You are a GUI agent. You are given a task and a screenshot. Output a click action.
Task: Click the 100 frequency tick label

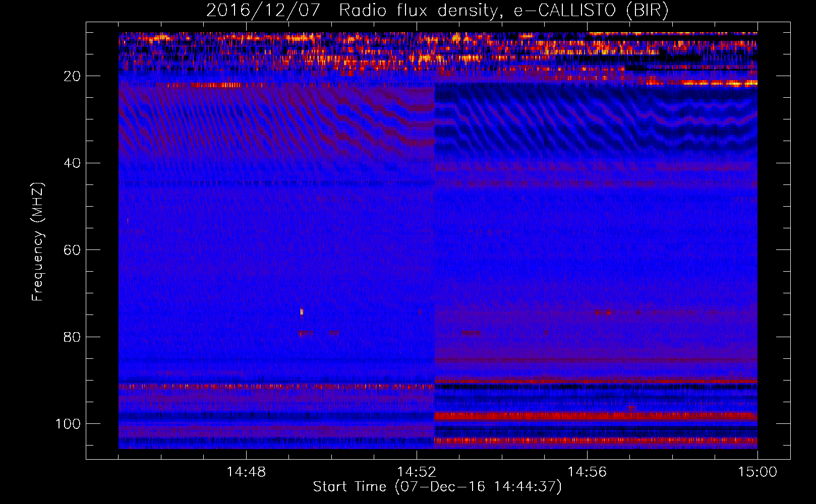point(68,424)
